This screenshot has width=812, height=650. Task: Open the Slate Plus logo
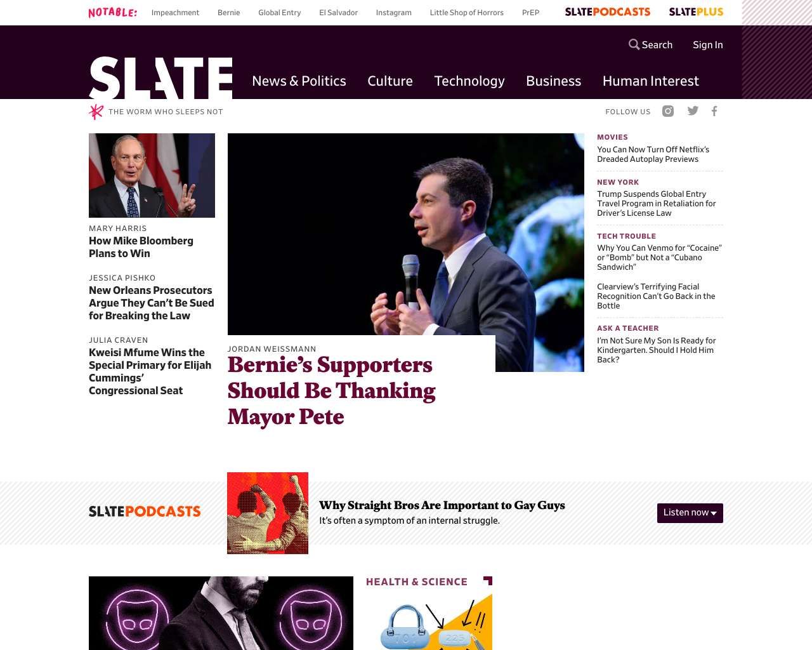point(696,12)
